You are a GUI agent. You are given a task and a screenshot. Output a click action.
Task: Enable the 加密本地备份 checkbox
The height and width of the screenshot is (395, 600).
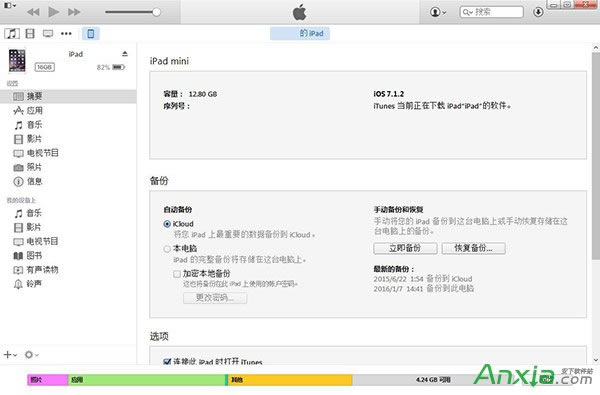[x=177, y=274]
